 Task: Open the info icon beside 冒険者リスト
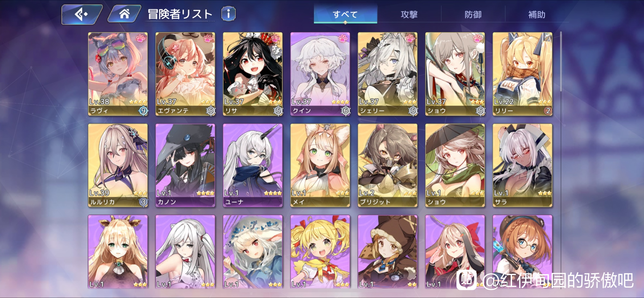pos(228,14)
